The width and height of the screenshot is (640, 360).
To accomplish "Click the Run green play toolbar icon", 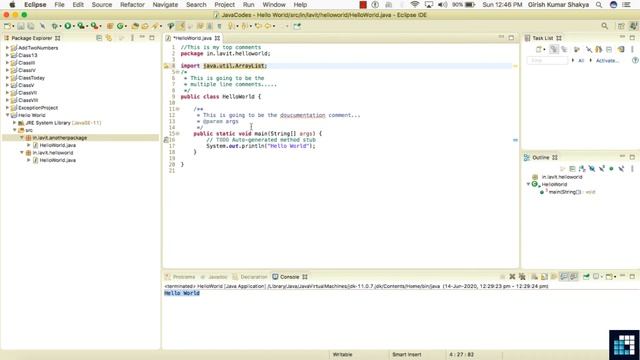I will click(67, 26).
